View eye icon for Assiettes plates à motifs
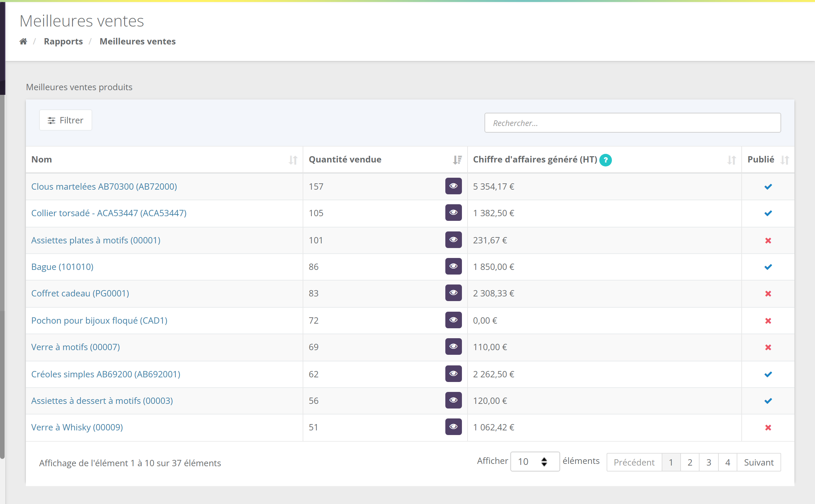This screenshot has height=504, width=815. pos(453,240)
